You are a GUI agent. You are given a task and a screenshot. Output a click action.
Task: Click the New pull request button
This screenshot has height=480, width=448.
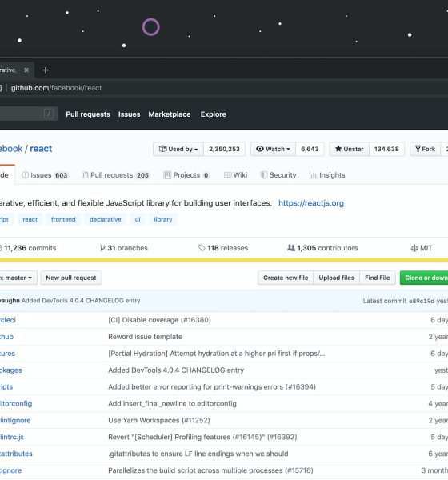tap(71, 278)
